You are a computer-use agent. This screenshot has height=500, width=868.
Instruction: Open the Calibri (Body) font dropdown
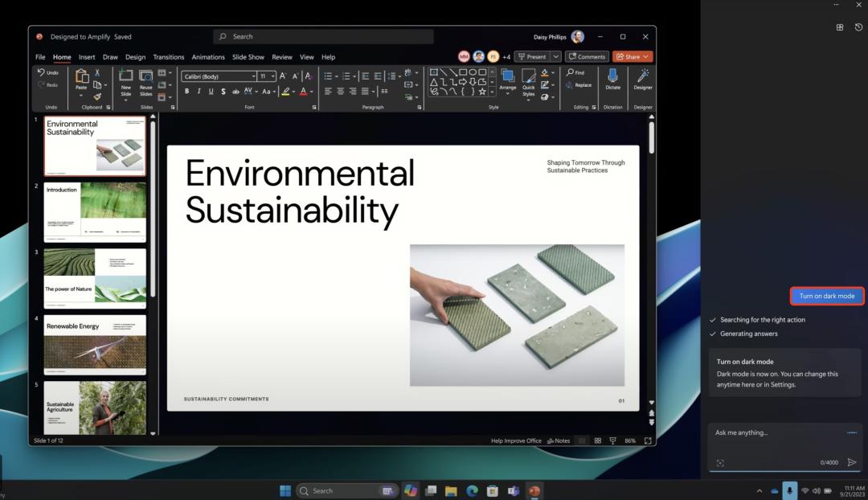[253, 76]
